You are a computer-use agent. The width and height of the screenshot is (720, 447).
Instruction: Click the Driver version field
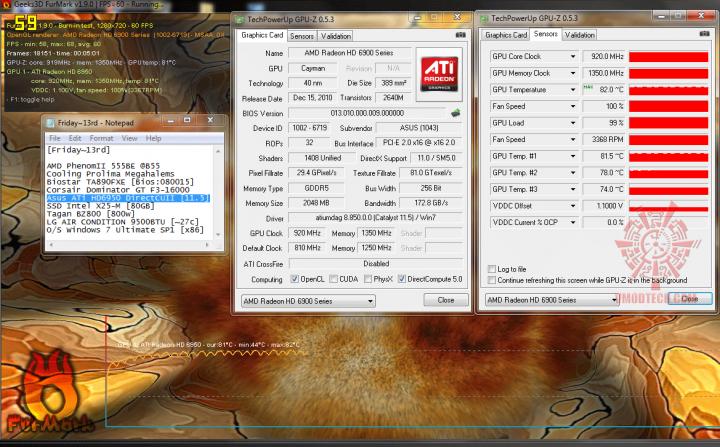[x=375, y=218]
